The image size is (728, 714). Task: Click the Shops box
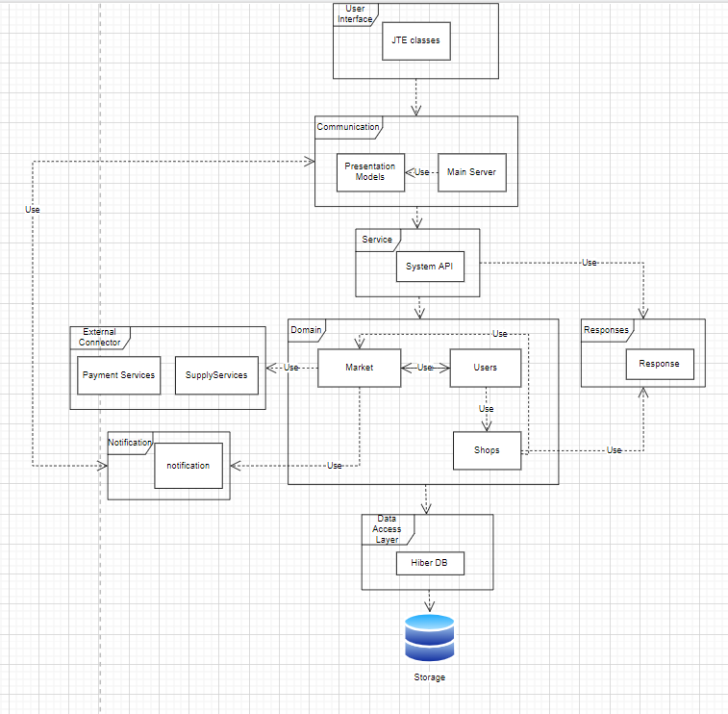pyautogui.click(x=487, y=450)
